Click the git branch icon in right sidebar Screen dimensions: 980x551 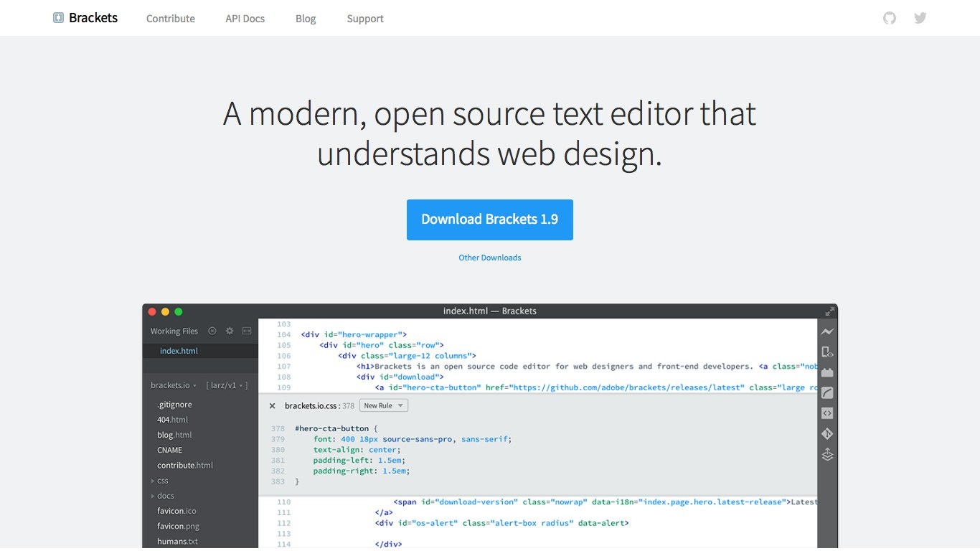point(827,433)
